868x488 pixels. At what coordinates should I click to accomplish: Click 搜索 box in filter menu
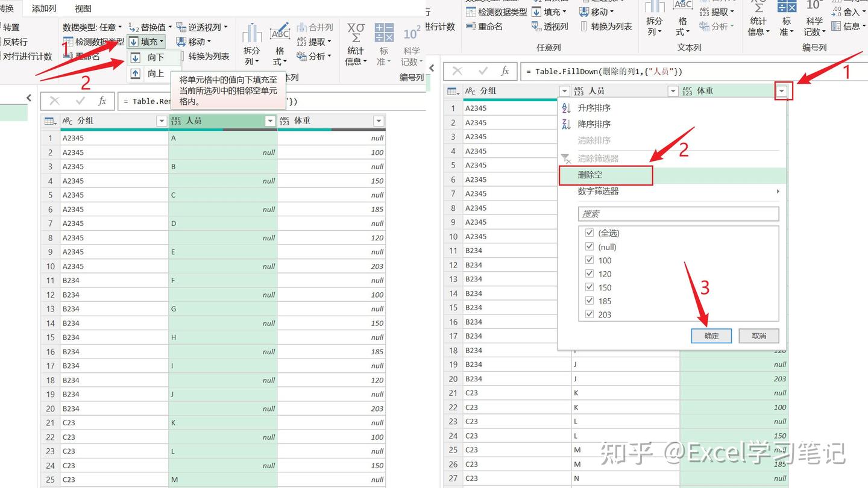click(679, 214)
